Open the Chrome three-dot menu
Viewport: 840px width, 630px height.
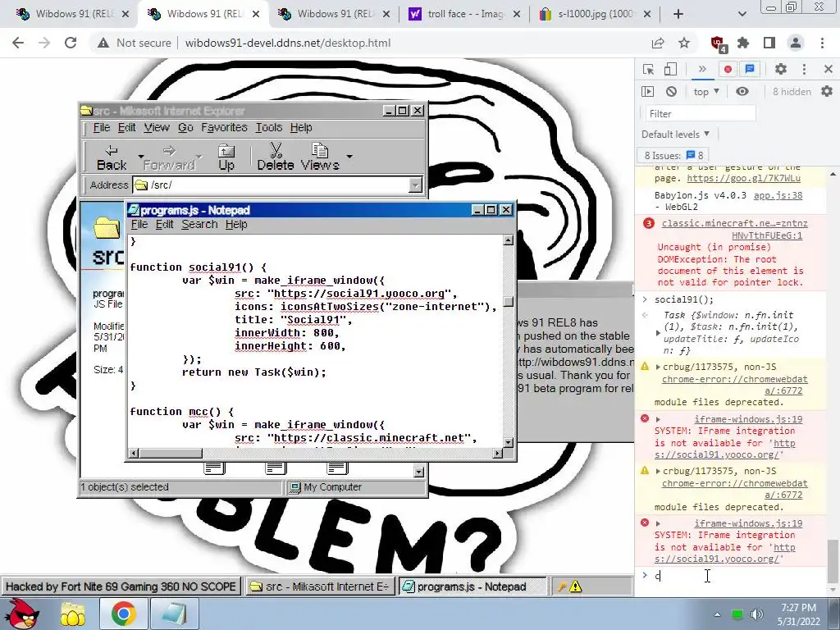pos(822,43)
